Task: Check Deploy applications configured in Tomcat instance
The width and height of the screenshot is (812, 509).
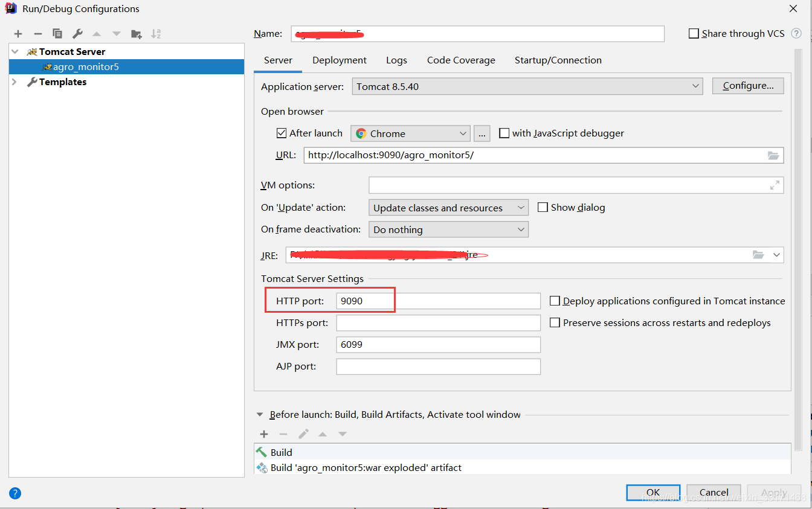Action: tap(555, 301)
